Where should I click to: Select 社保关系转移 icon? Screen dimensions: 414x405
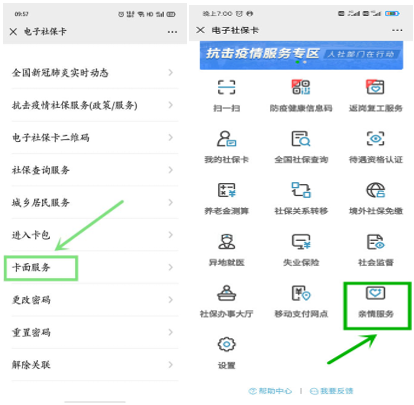(x=301, y=190)
